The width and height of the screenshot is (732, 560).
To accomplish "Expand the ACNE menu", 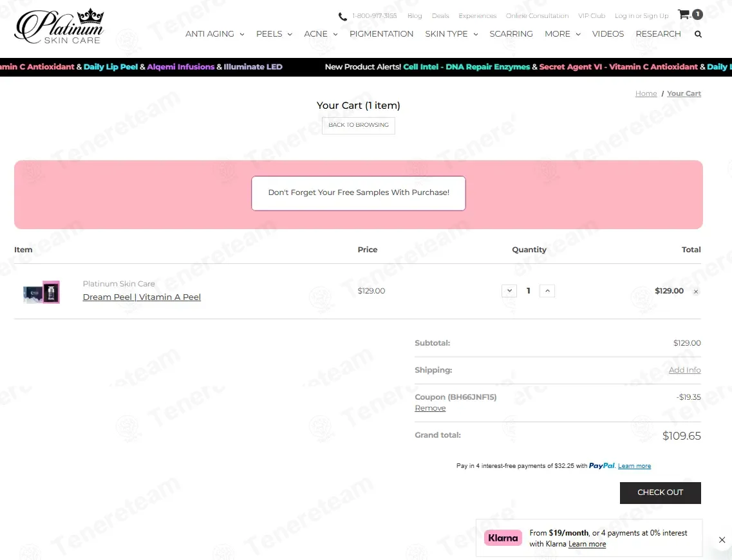I will pyautogui.click(x=321, y=34).
